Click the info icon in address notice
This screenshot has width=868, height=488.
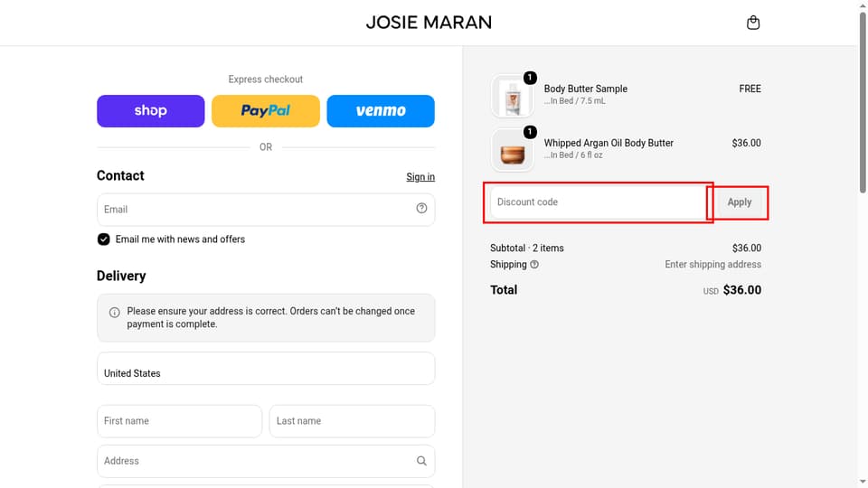tap(115, 313)
